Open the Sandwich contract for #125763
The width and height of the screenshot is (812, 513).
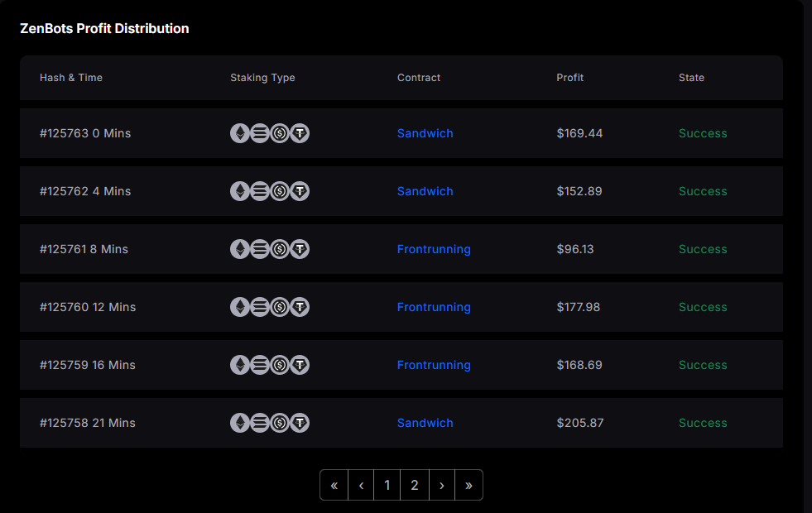pyautogui.click(x=425, y=133)
